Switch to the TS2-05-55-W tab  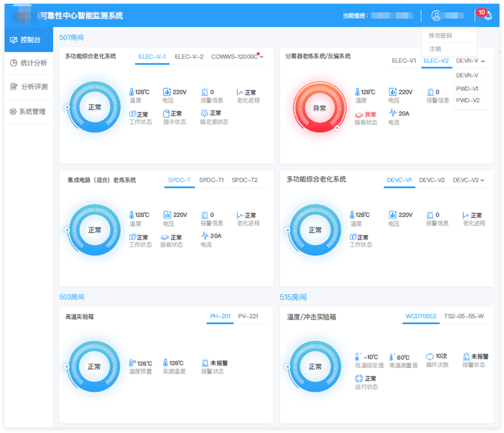pos(464,316)
